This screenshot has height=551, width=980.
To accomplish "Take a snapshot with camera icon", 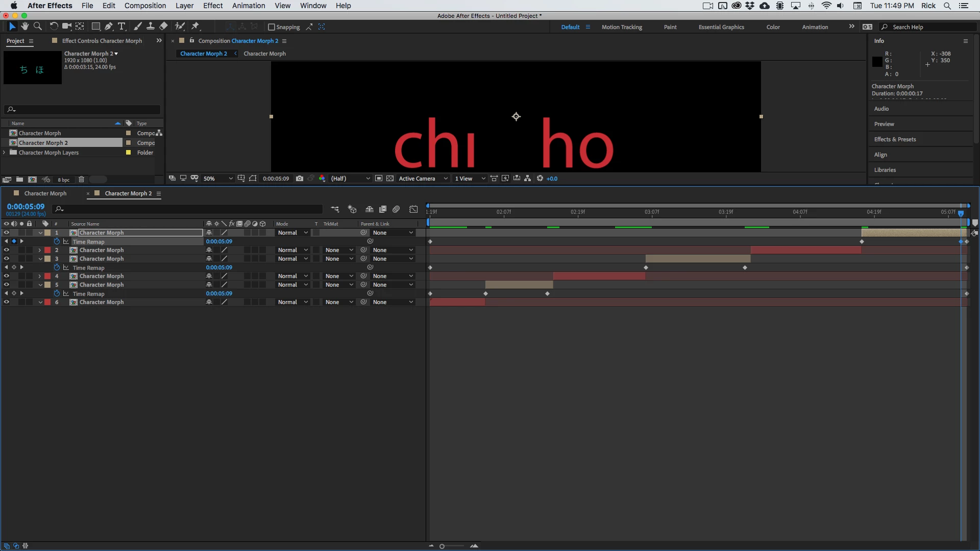I will click(x=300, y=179).
